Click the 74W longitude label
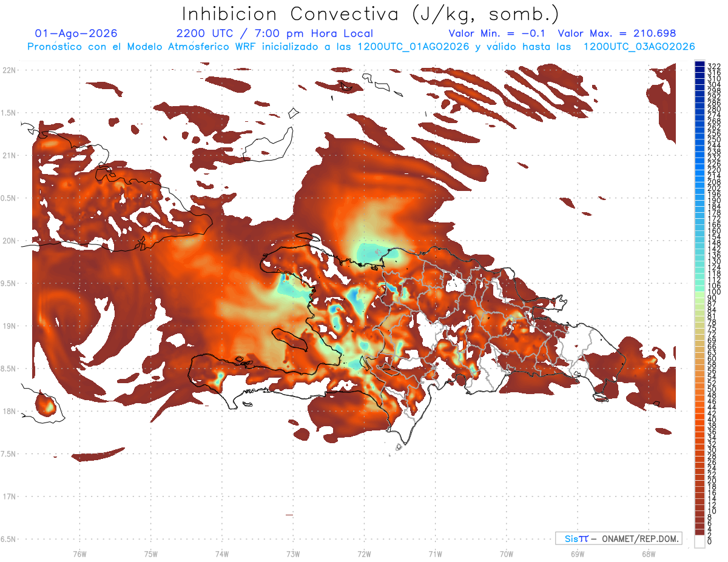The image size is (728, 562). (x=221, y=554)
